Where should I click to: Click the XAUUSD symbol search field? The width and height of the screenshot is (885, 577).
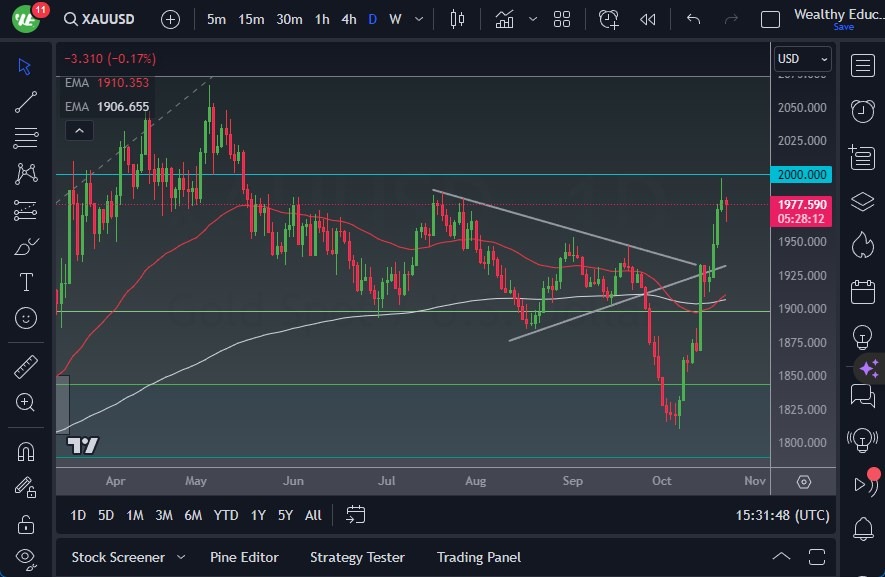click(x=108, y=19)
